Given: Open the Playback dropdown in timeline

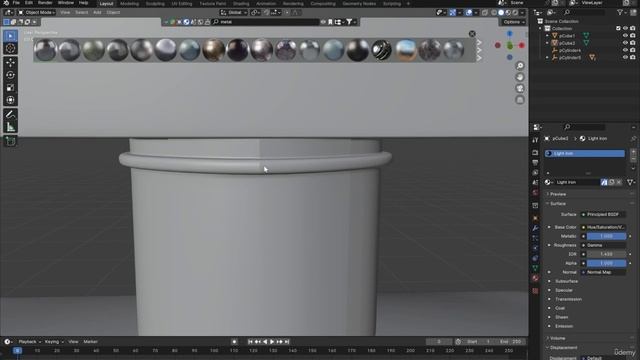Looking at the screenshot, I should pyautogui.click(x=29, y=342).
